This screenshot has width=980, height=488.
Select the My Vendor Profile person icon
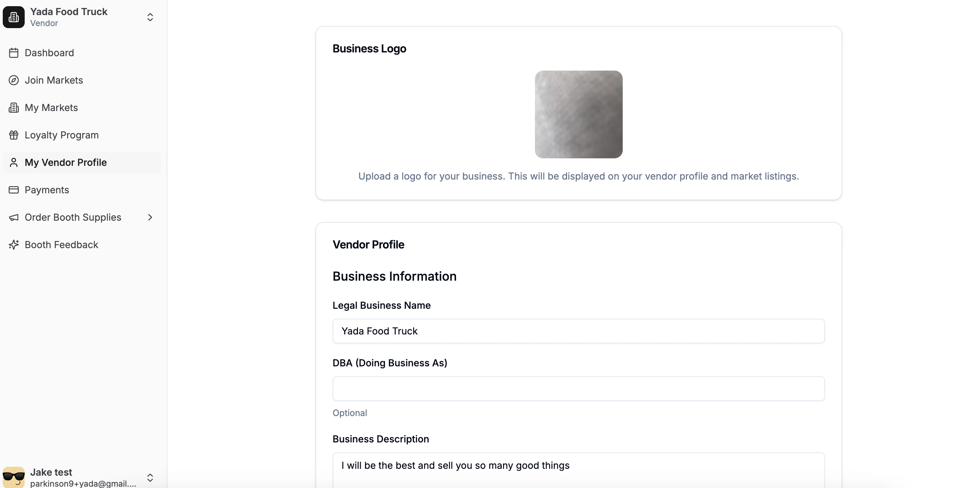(x=14, y=162)
